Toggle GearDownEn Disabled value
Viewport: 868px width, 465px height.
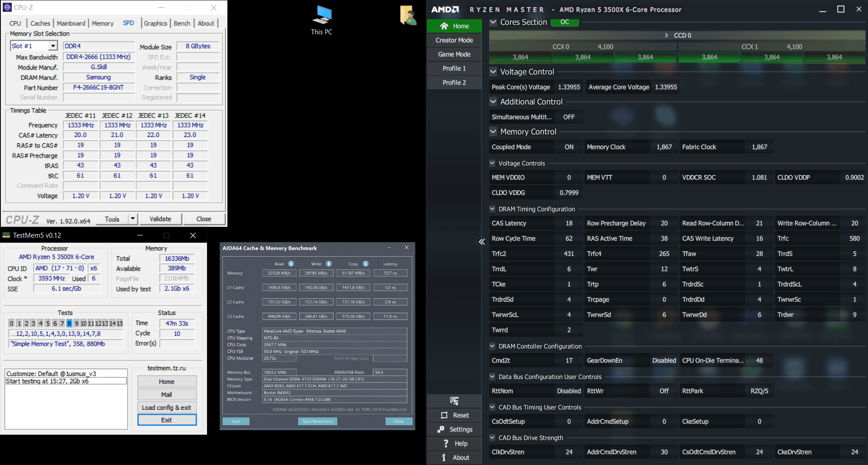pos(664,361)
